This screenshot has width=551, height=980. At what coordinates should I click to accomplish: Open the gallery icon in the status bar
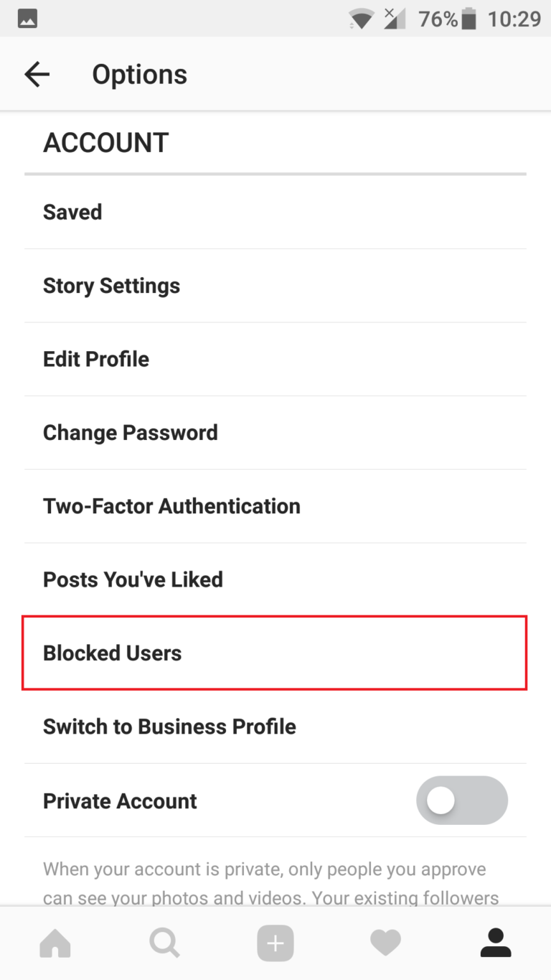(x=27, y=19)
